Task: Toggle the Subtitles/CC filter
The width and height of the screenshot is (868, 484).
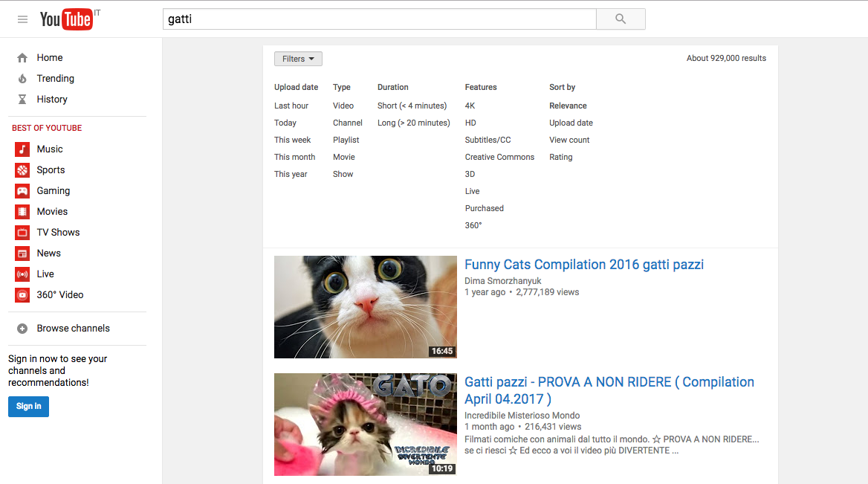Action: [x=488, y=140]
